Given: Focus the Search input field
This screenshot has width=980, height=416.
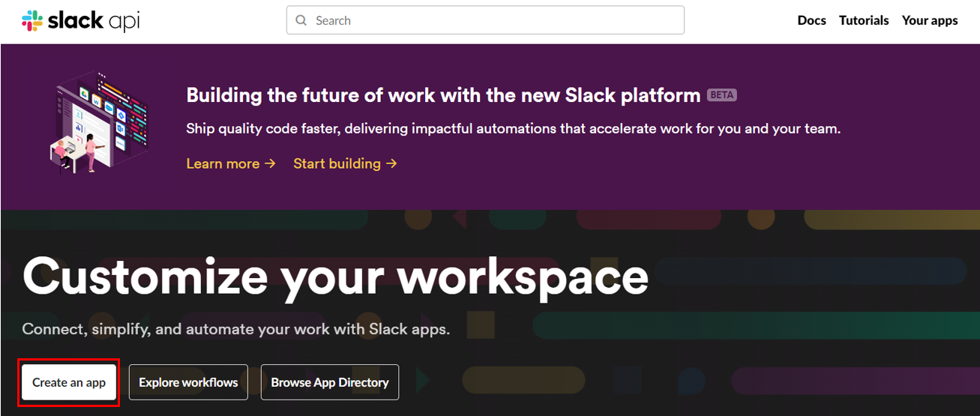Looking at the screenshot, I should click(x=485, y=20).
